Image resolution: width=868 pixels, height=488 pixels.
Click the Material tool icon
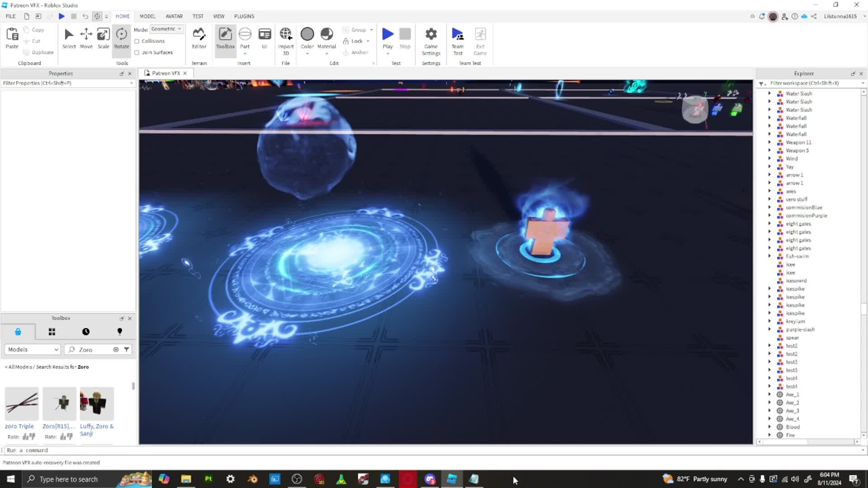(x=326, y=34)
